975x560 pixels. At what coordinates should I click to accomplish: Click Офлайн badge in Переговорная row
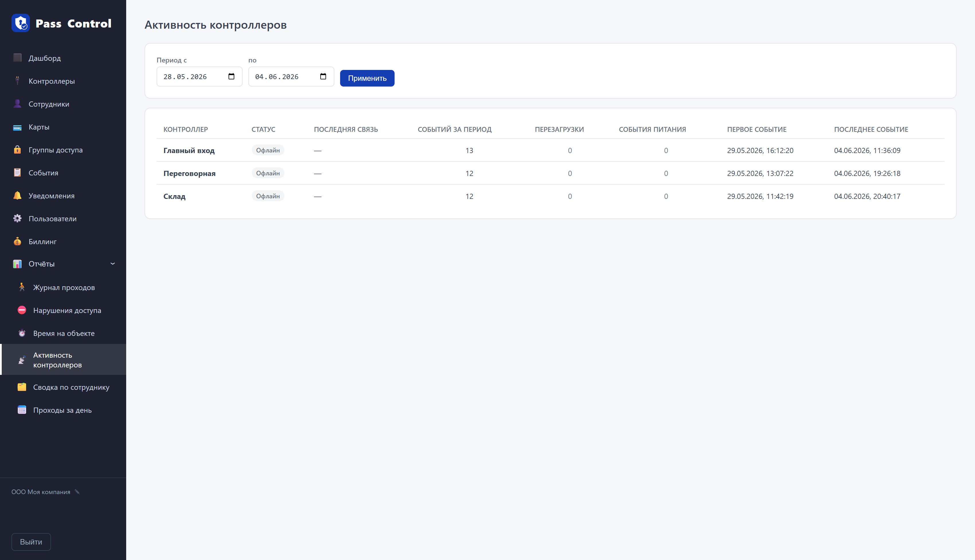[x=268, y=173]
